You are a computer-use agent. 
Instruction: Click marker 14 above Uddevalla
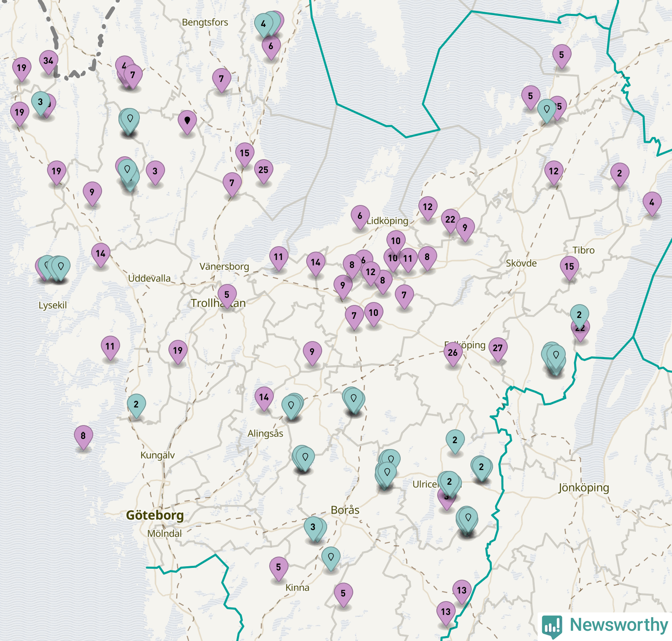101,255
